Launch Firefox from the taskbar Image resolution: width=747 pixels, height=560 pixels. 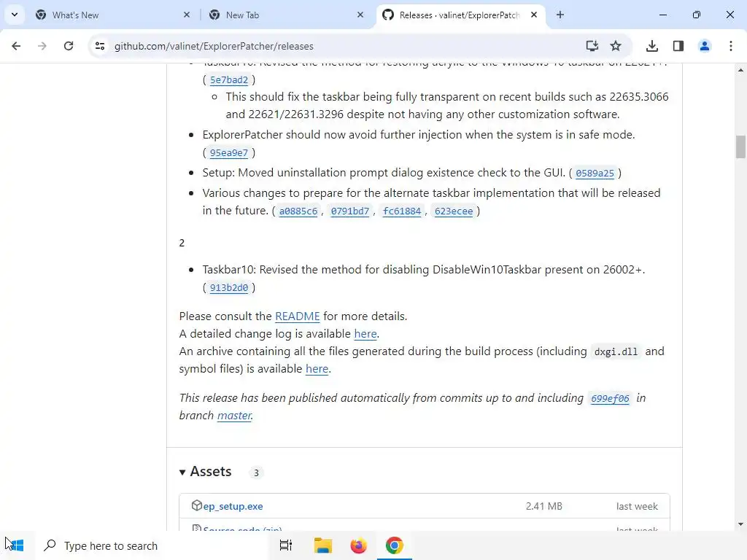[x=358, y=545]
